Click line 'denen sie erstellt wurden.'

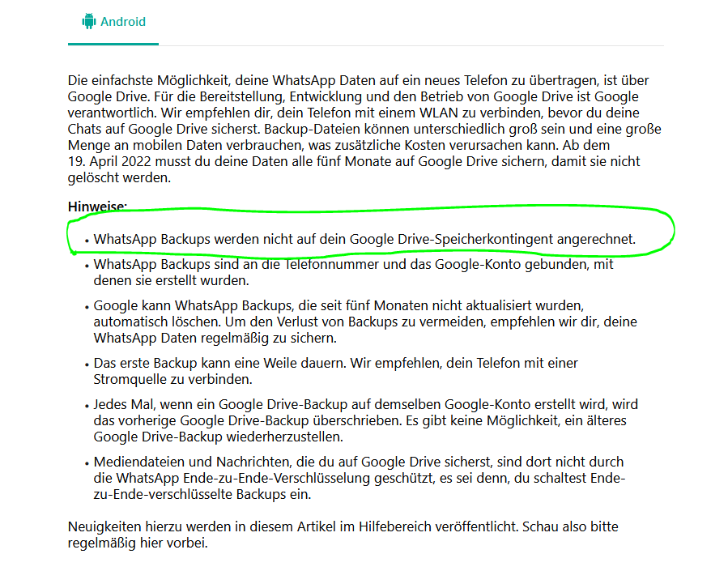point(172,280)
